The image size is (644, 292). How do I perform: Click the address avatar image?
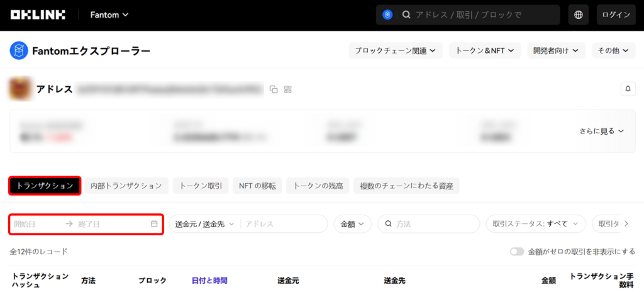21,89
